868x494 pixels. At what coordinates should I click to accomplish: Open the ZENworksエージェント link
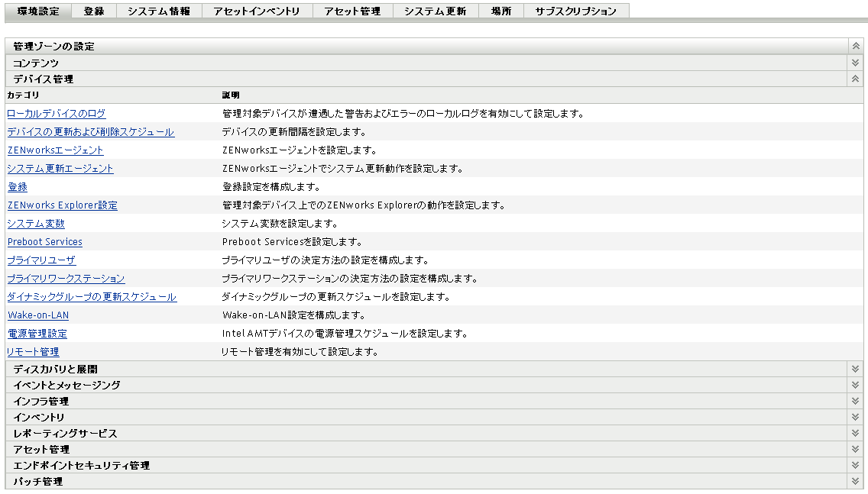55,150
